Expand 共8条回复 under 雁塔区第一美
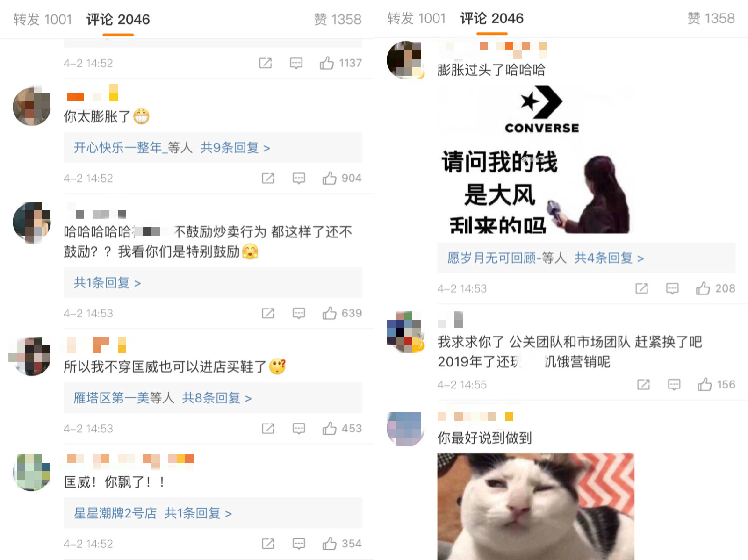The width and height of the screenshot is (748, 560). tap(217, 398)
